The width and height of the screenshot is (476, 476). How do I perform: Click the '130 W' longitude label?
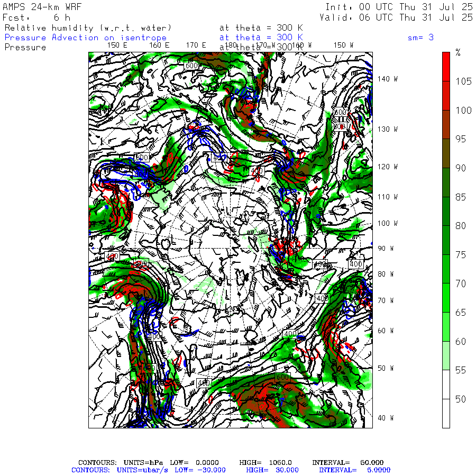387,129
